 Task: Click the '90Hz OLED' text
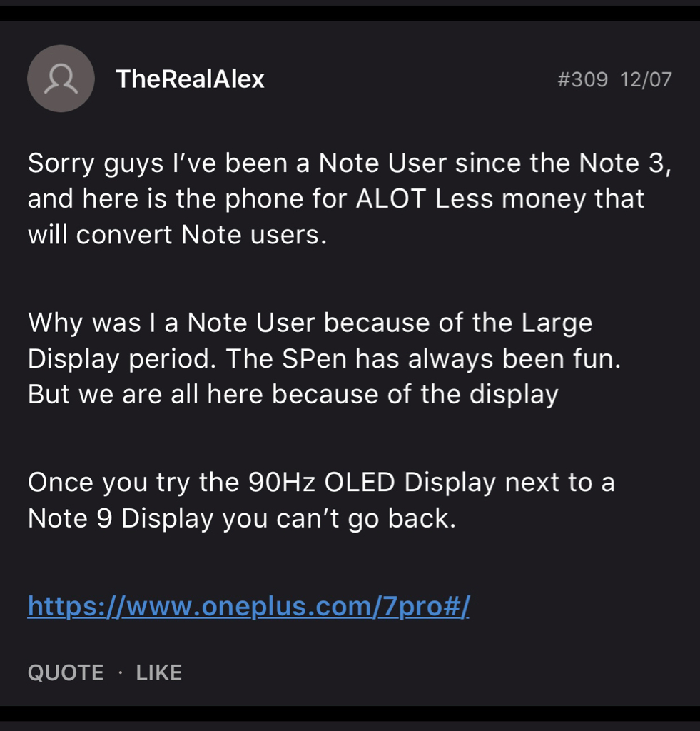coord(321,483)
